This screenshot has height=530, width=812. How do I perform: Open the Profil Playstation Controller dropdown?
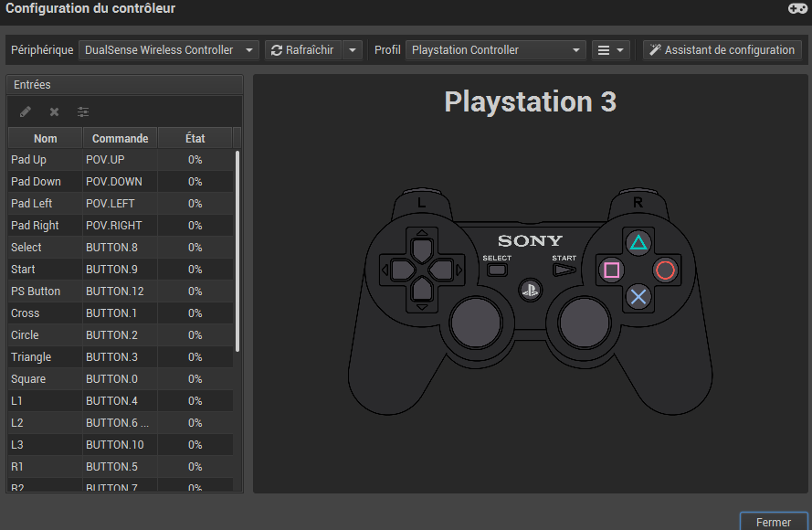(x=496, y=50)
